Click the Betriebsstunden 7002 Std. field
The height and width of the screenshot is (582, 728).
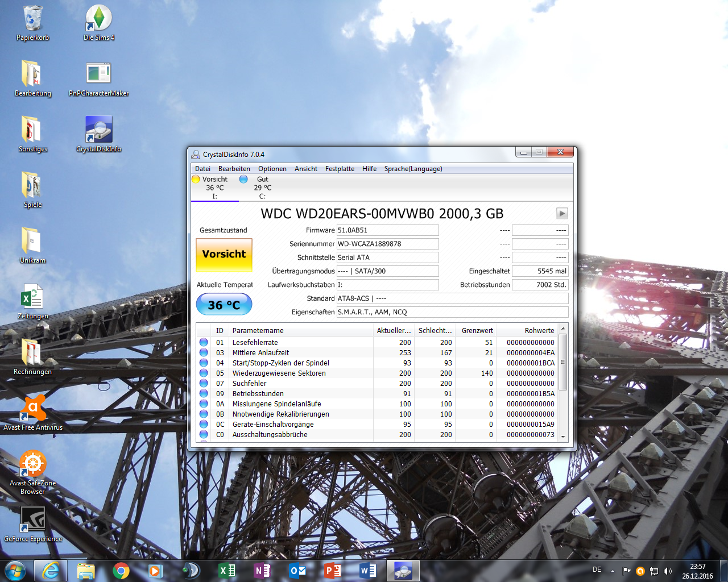click(540, 285)
